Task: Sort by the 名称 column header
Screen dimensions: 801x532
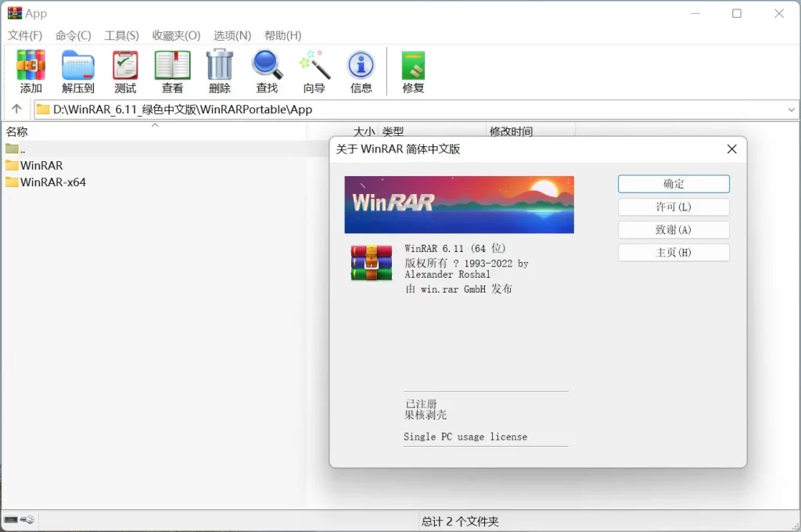Action: click(x=154, y=131)
